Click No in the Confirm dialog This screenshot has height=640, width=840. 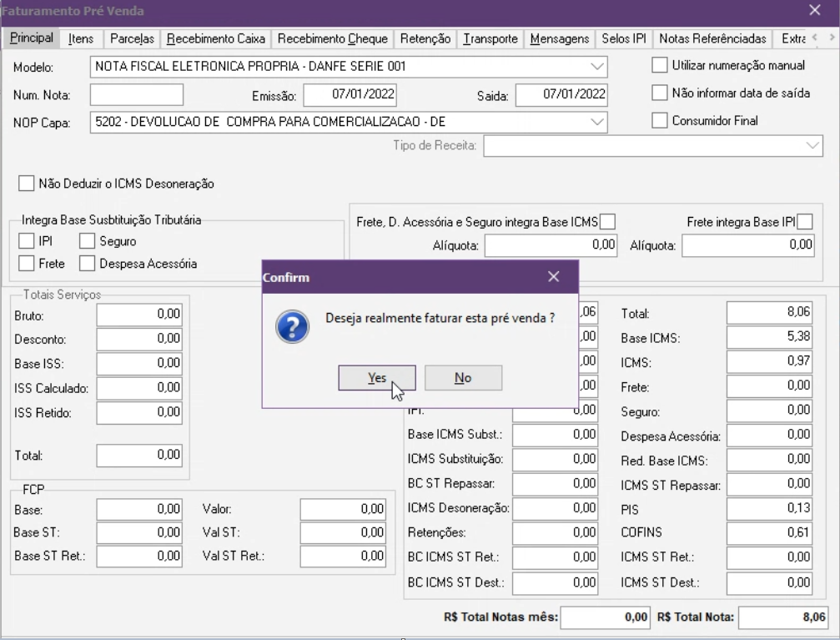point(463,378)
